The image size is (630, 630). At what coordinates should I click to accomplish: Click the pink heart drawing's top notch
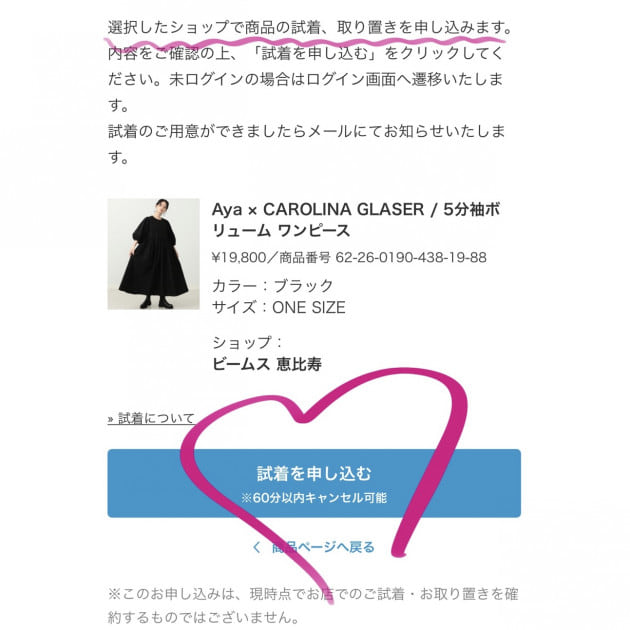pyautogui.click(x=304, y=418)
